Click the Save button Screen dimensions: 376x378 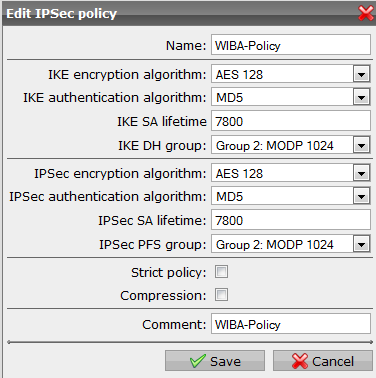point(215,360)
